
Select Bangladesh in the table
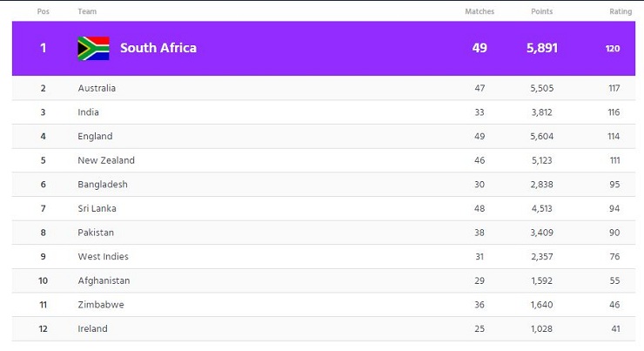point(103,185)
